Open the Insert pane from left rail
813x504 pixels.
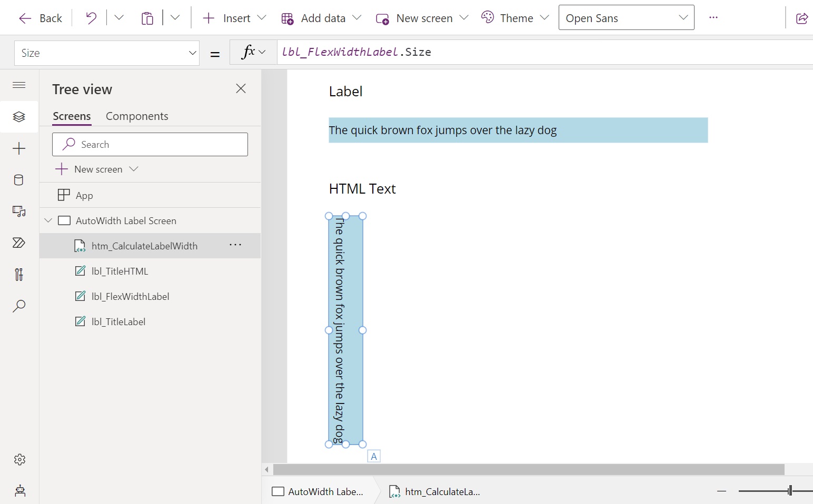point(19,148)
